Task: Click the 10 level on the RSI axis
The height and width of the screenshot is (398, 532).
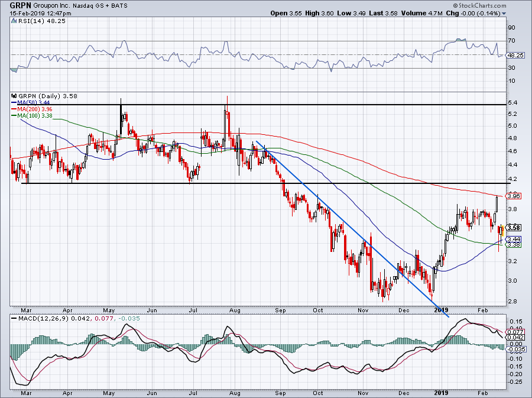Action: 511,81
